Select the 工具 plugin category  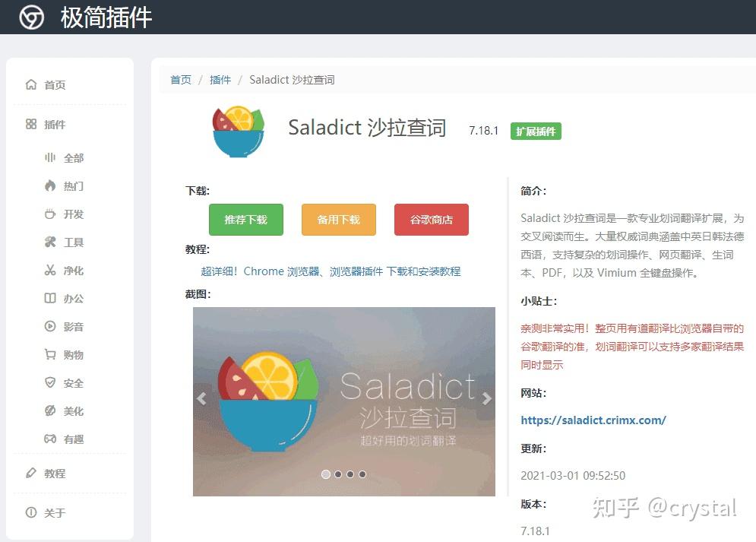point(74,242)
